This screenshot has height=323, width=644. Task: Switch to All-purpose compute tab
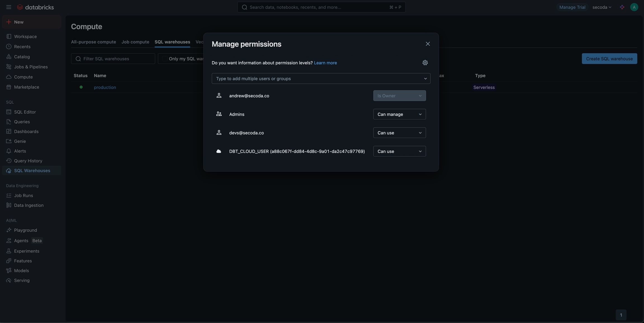93,42
